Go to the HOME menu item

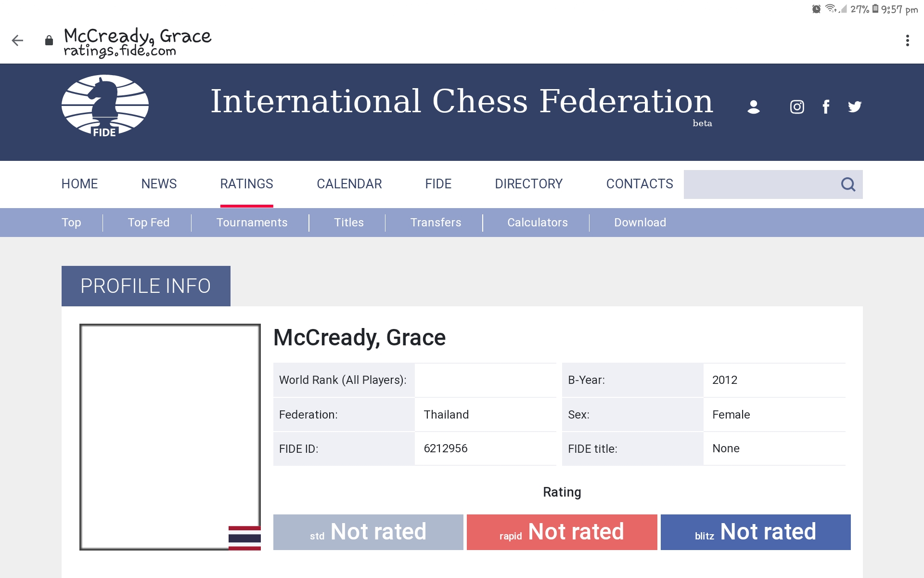point(79,184)
